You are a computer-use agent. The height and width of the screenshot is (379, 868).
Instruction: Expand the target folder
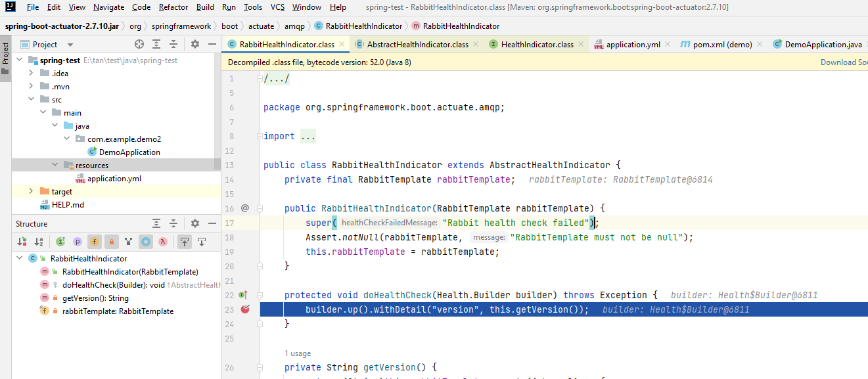(x=30, y=191)
